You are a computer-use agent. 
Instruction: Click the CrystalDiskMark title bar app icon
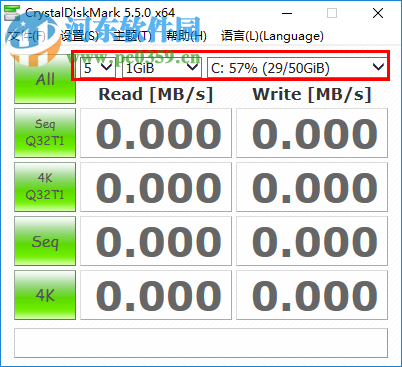pyautogui.click(x=11, y=13)
